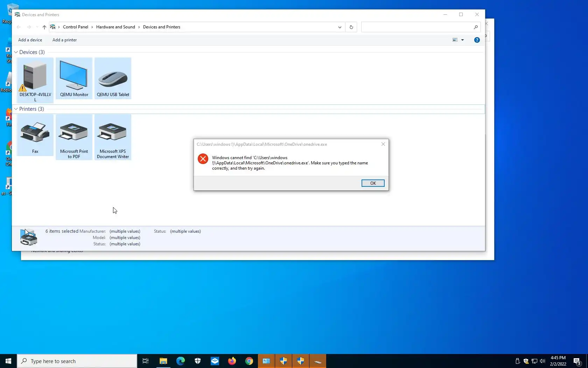
Task: Click the Devices and Printers breadcrumb
Action: click(162, 27)
